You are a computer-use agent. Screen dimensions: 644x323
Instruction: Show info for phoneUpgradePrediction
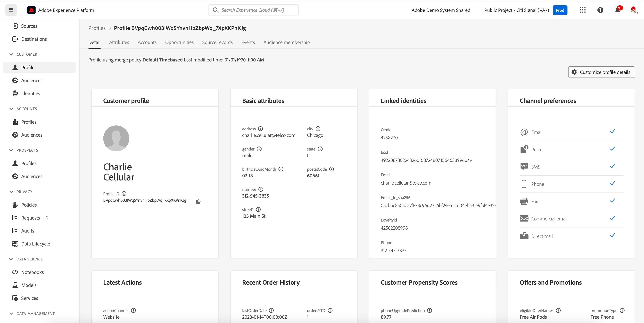tap(430, 311)
